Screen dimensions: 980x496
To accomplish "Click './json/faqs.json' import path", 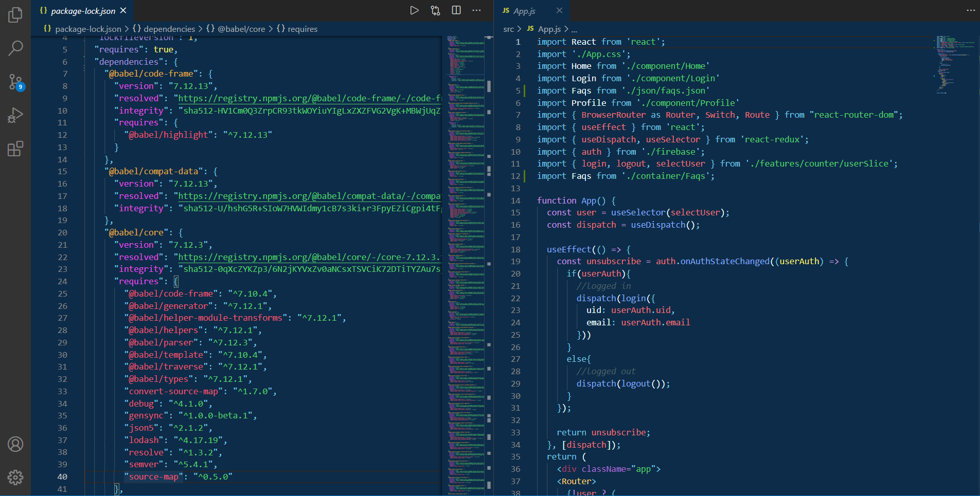I will coord(666,90).
